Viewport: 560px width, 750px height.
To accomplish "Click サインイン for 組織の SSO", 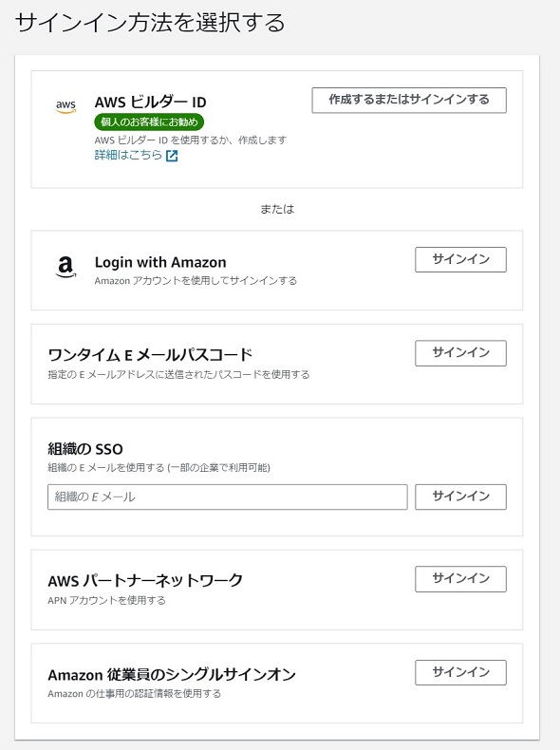I will pyautogui.click(x=460, y=497).
